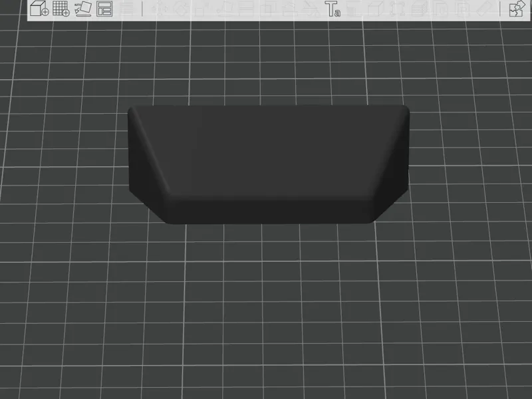Image resolution: width=532 pixels, height=399 pixels.
Task: Open the Assembly view puzzle icon
Action: (x=516, y=9)
